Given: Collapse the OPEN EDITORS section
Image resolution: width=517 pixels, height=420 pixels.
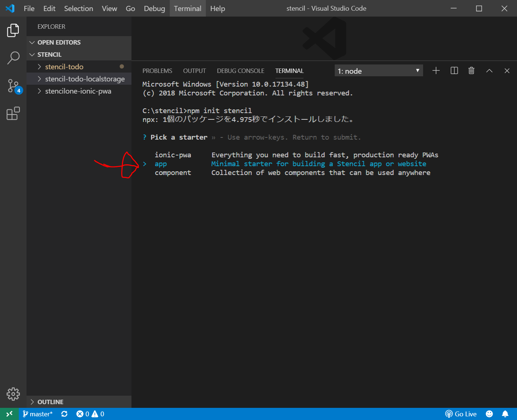Looking at the screenshot, I should click(59, 42).
